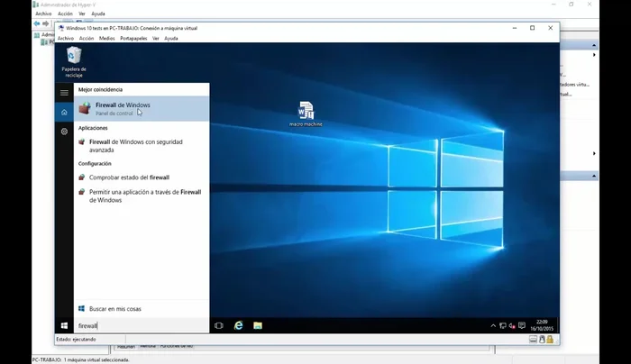Show hidden tray icons chevron
Image resolution: width=631 pixels, height=364 pixels.
pos(493,326)
